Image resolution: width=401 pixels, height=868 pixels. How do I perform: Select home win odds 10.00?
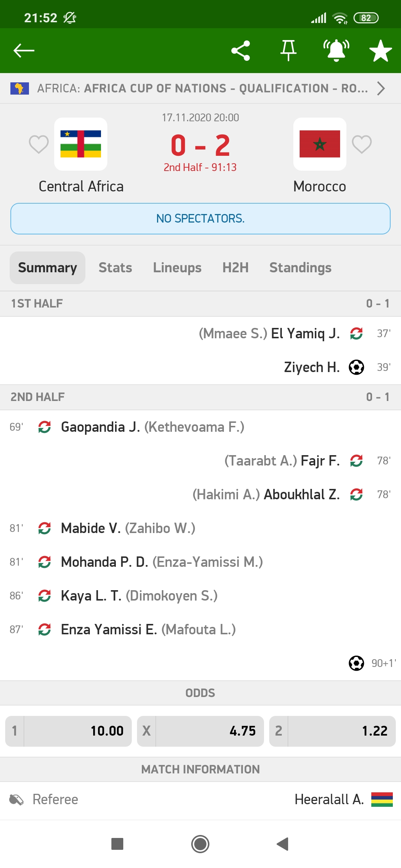click(69, 731)
